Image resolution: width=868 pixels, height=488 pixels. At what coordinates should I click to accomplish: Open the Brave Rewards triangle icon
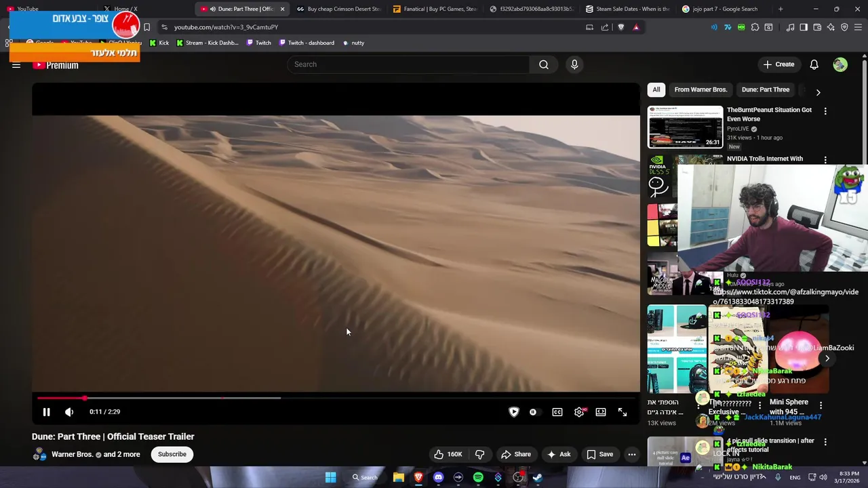636,27
